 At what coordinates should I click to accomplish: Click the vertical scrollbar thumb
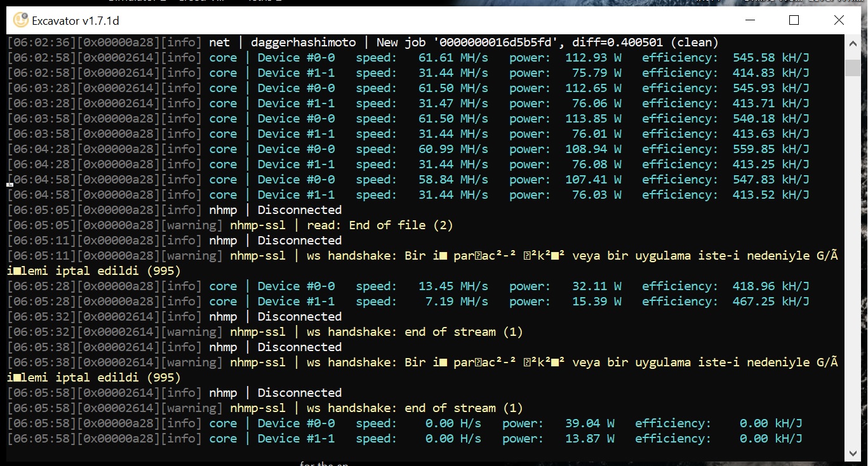(x=853, y=68)
